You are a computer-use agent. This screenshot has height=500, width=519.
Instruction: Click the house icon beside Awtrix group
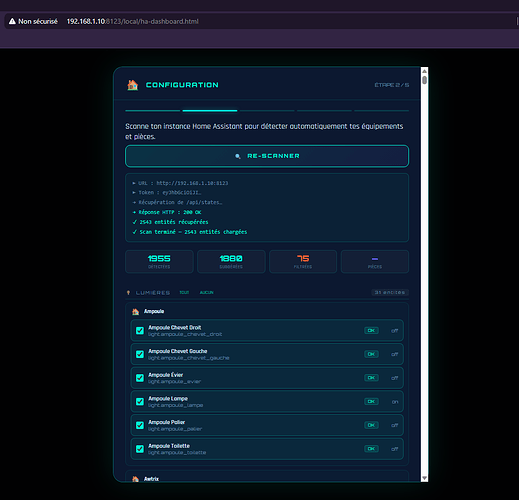135,479
